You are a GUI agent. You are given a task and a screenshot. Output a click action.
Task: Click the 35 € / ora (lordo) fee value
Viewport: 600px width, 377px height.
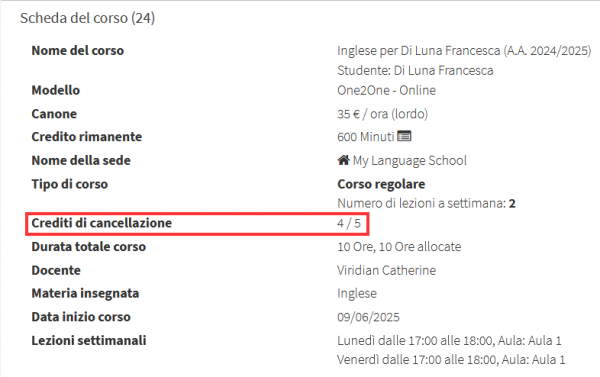pos(383,114)
